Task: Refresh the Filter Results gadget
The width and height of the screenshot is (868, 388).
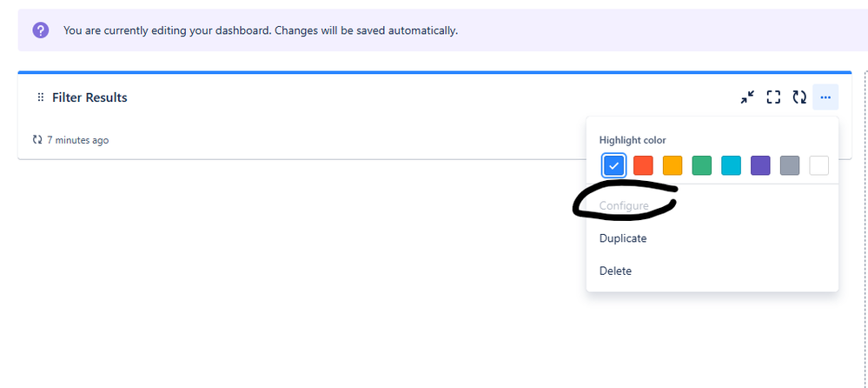Action: click(x=798, y=97)
